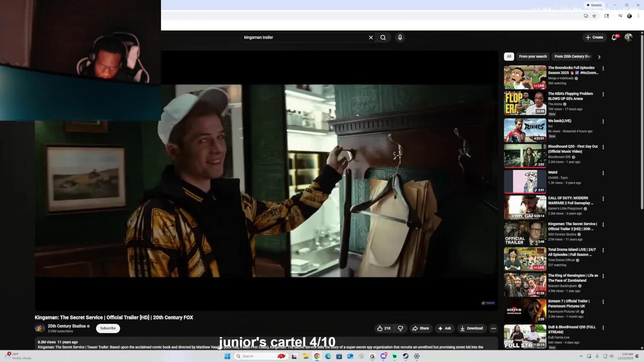Show hidden system tray icons

[x=581, y=356]
